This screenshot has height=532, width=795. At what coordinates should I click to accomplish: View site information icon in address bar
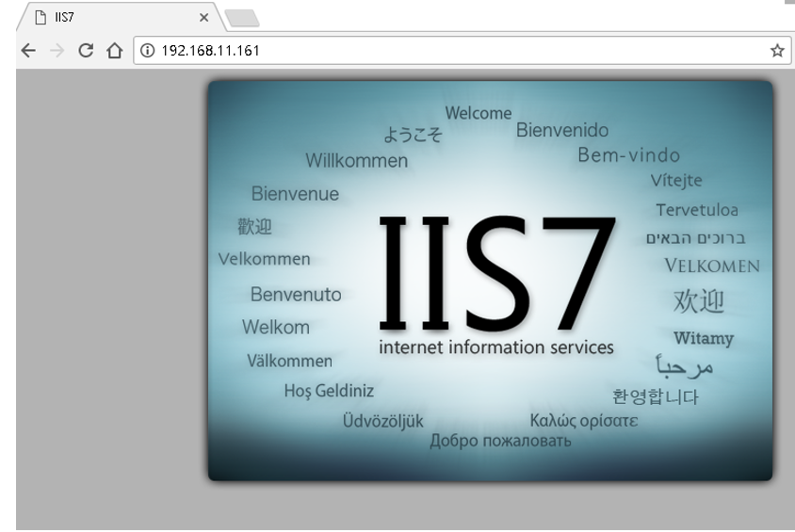tap(147, 50)
